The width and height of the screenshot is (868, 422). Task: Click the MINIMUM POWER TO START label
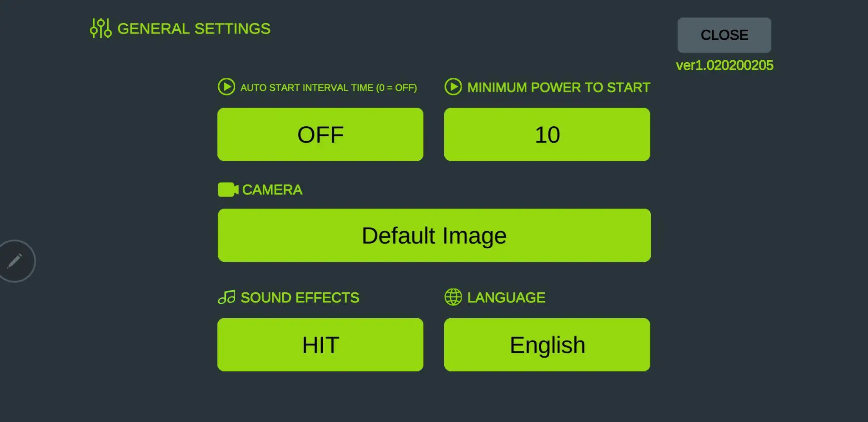click(559, 87)
